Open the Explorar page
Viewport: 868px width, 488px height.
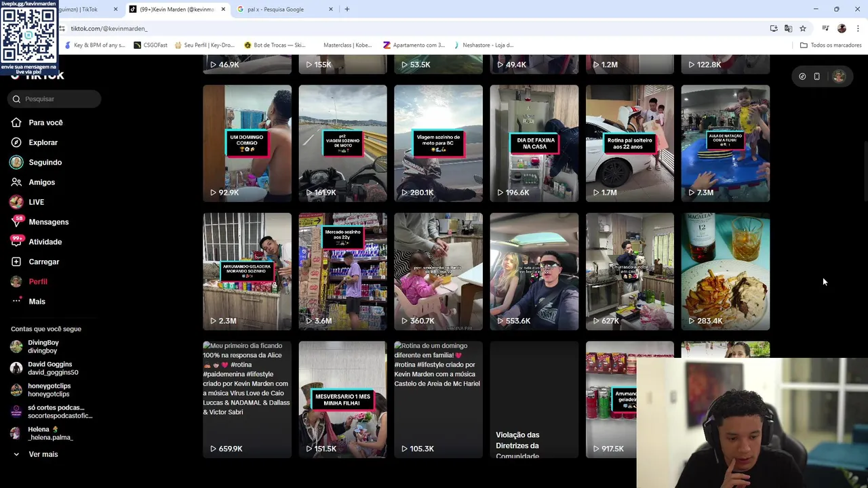(34, 142)
